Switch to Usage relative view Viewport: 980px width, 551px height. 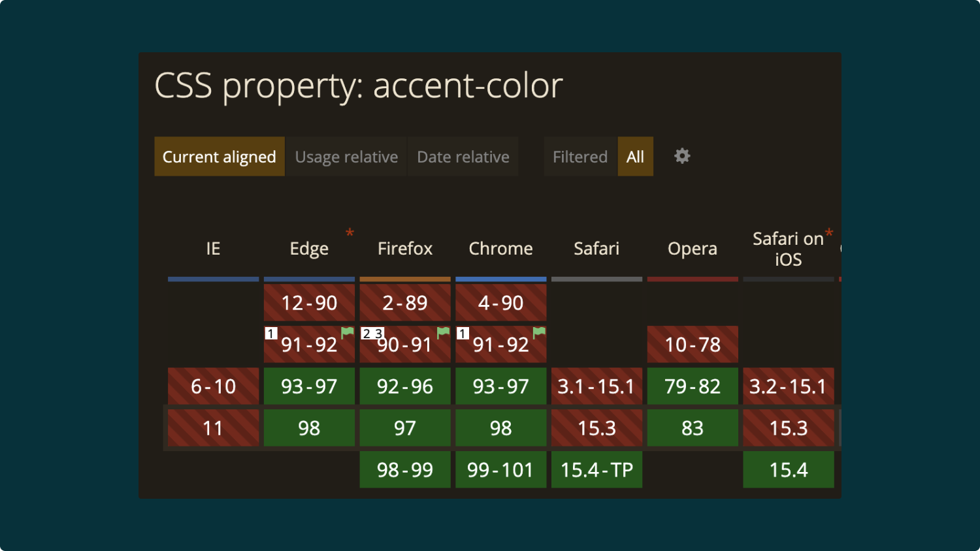coord(346,157)
